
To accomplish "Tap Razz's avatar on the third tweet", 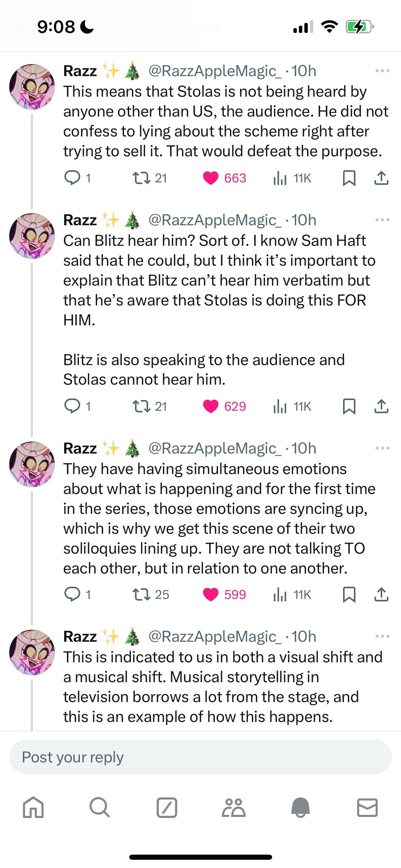I will (x=32, y=464).
